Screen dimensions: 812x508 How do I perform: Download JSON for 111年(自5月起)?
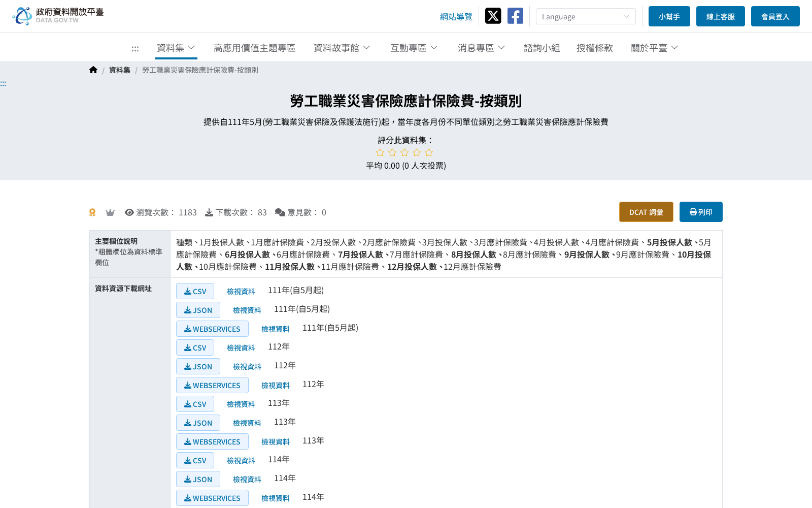pyautogui.click(x=198, y=310)
